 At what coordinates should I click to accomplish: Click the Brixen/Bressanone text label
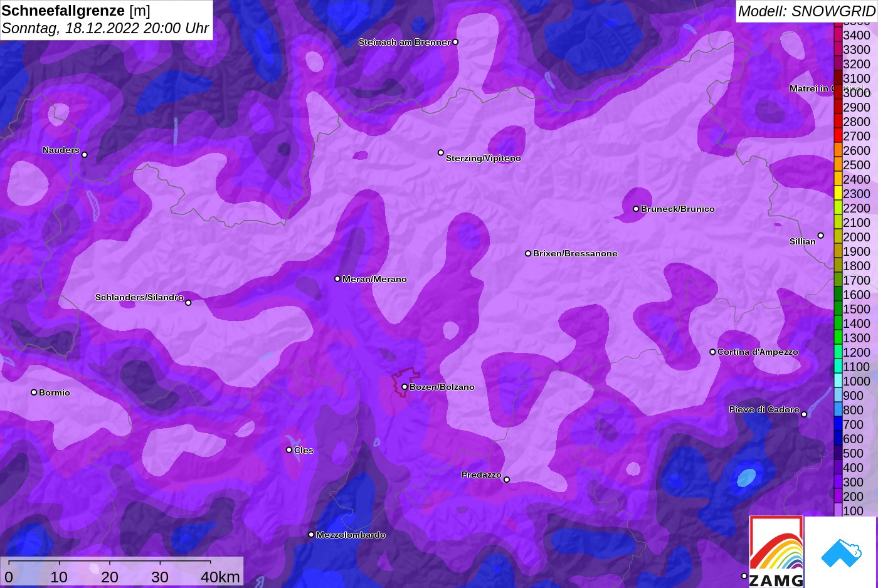coord(575,253)
